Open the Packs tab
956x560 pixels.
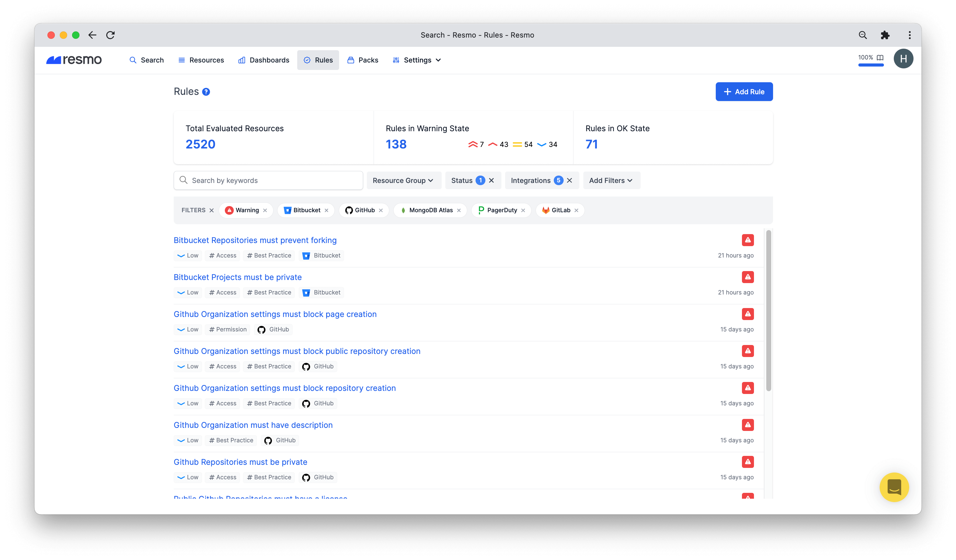coord(363,60)
